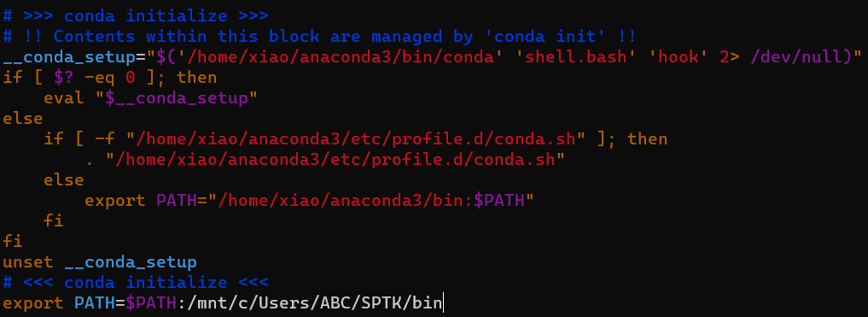Click the unindented 'fi' keyword
The image size is (868, 317).
pyautogui.click(x=12, y=242)
